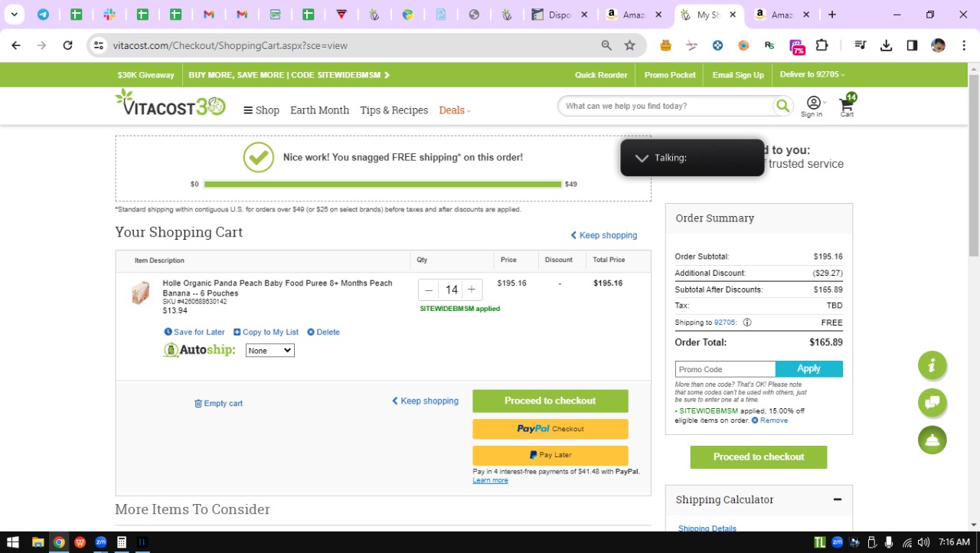Image resolution: width=980 pixels, height=553 pixels.
Task: Remove the SITEWIDEBMSM promo code
Action: 769,420
